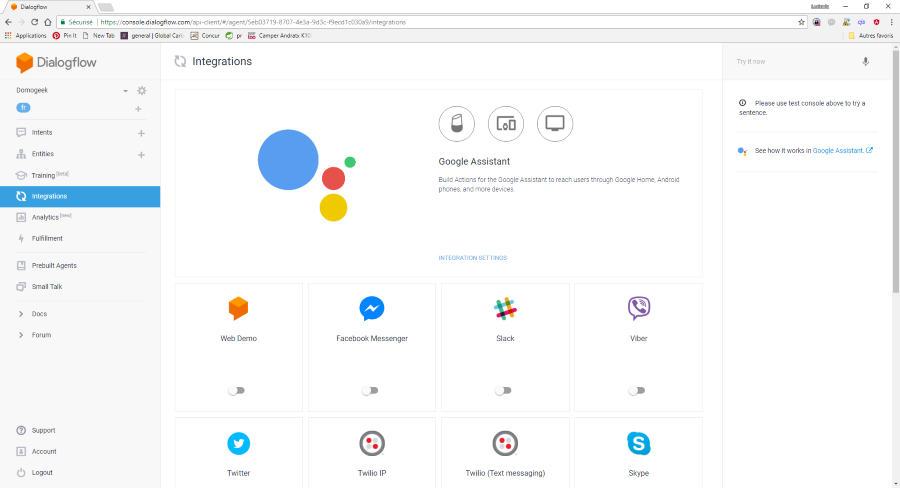Click the Dialogflow logo
Image resolution: width=900 pixels, height=488 pixels.
pos(56,63)
